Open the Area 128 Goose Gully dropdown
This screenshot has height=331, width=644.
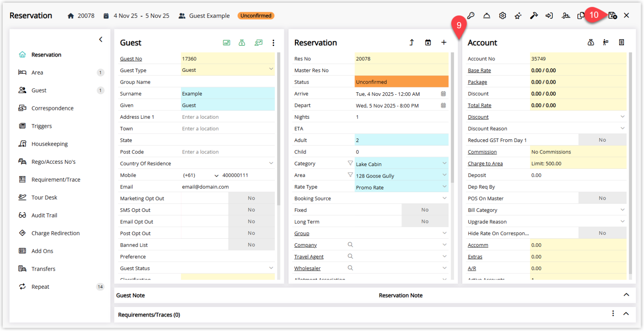tap(444, 175)
